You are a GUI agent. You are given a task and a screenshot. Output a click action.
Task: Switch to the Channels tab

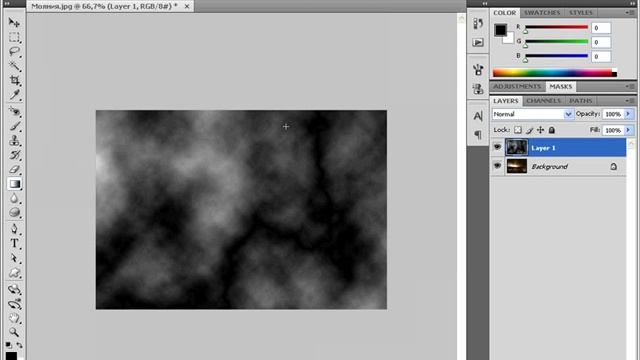click(543, 101)
